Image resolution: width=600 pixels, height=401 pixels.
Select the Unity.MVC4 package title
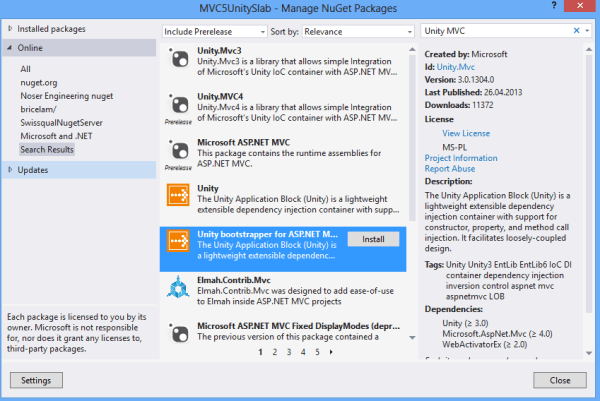coord(220,96)
